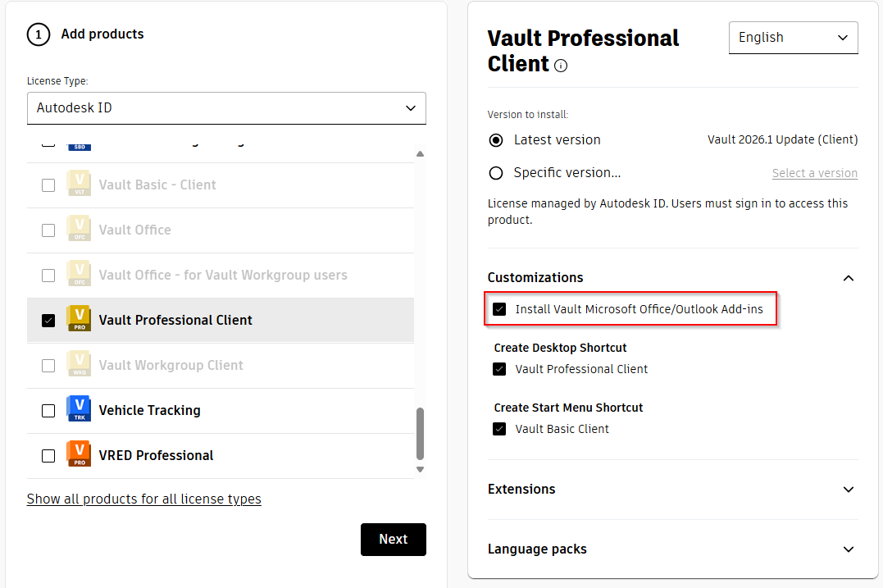
Task: Click the Vault Basic - Client product icon
Action: pyautogui.click(x=79, y=185)
